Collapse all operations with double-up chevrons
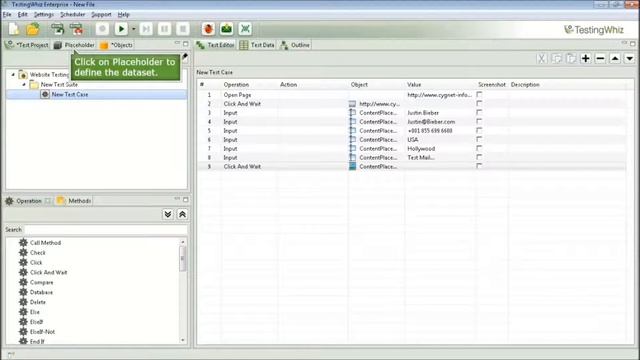 coord(182,214)
